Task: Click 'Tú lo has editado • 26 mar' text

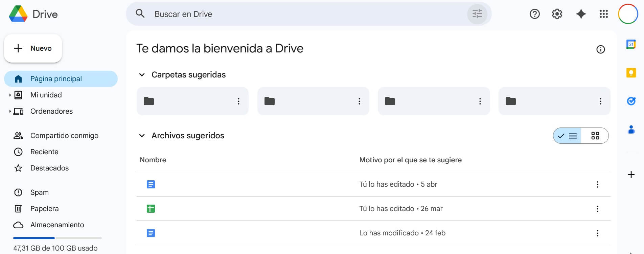Action: [401, 209]
